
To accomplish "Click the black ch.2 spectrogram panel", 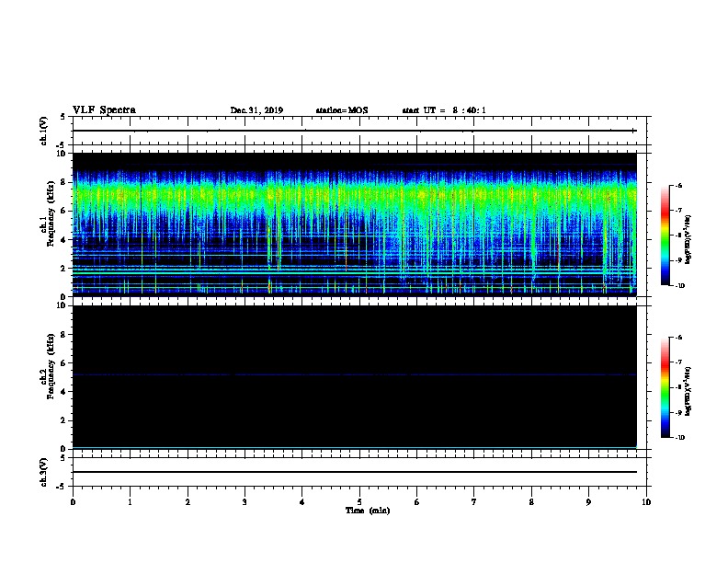I will (355, 377).
